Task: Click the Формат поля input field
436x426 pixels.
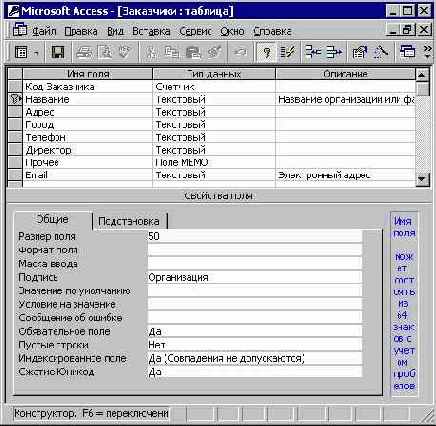Action: pyautogui.click(x=255, y=250)
